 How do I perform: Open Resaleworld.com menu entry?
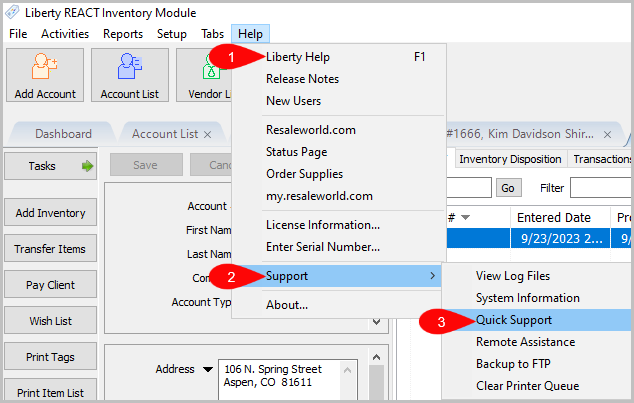pos(339,130)
